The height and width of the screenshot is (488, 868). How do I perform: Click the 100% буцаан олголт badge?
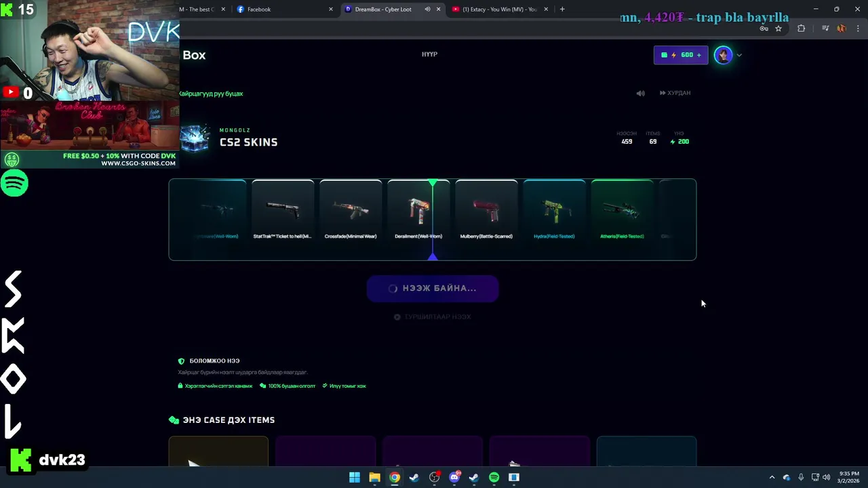coord(288,386)
